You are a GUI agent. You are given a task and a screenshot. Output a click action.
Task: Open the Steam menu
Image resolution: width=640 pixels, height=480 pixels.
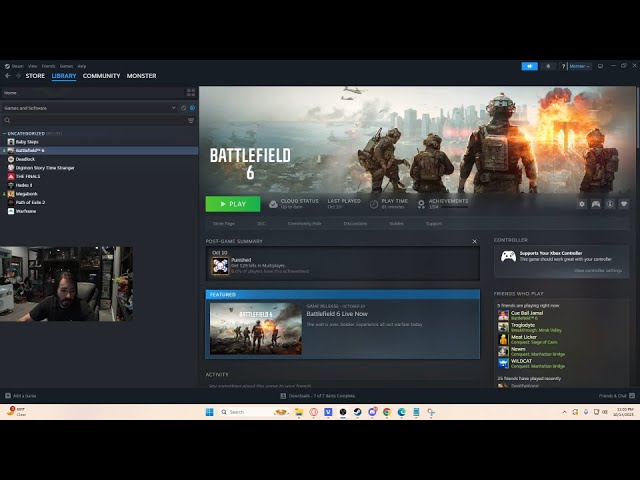coord(17,66)
